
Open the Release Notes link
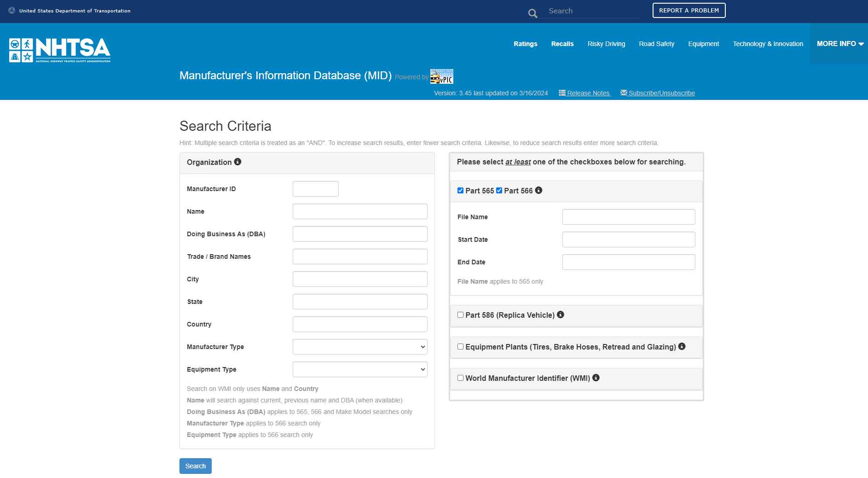pos(584,93)
